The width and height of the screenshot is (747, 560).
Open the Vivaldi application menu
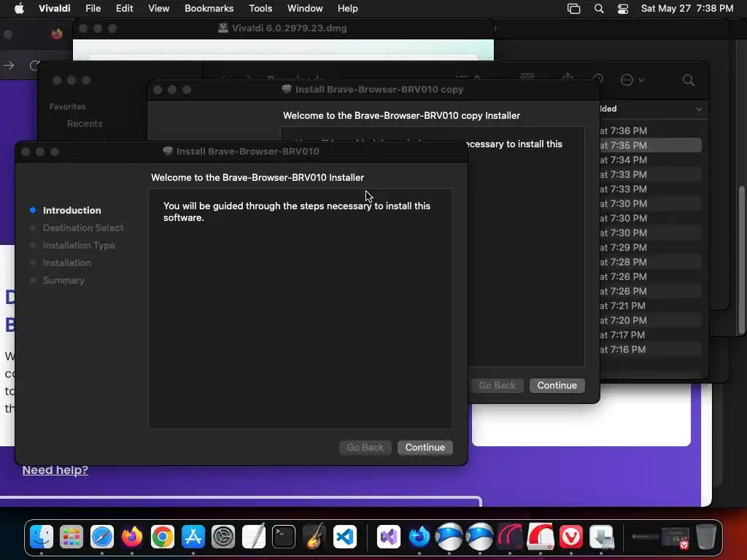tap(54, 9)
